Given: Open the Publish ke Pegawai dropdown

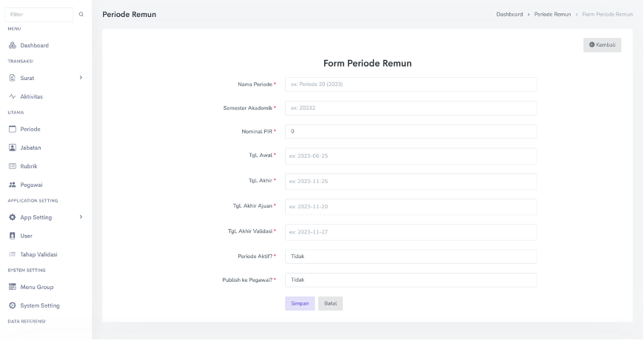Looking at the screenshot, I should pyautogui.click(x=410, y=280).
